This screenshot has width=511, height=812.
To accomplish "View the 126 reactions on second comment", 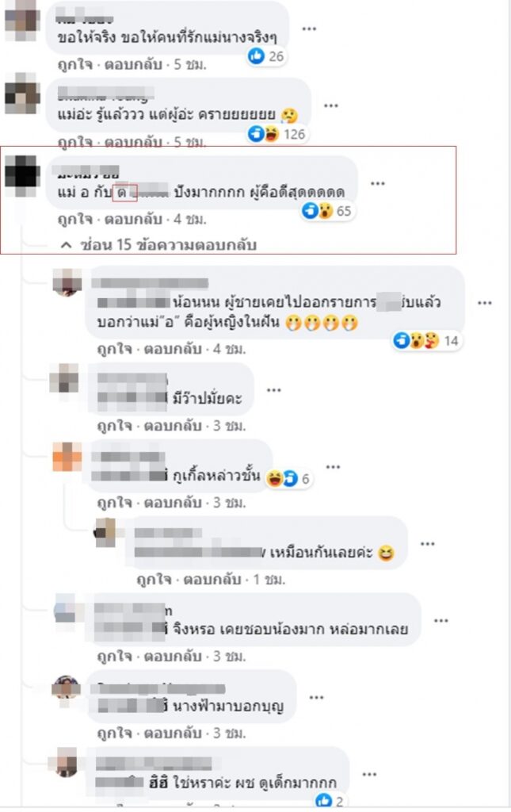I will click(x=276, y=134).
